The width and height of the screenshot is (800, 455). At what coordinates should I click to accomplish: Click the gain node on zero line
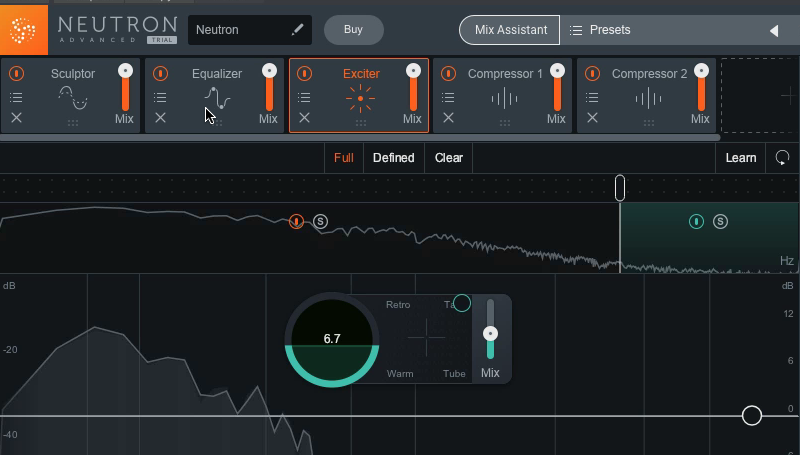[x=752, y=416]
